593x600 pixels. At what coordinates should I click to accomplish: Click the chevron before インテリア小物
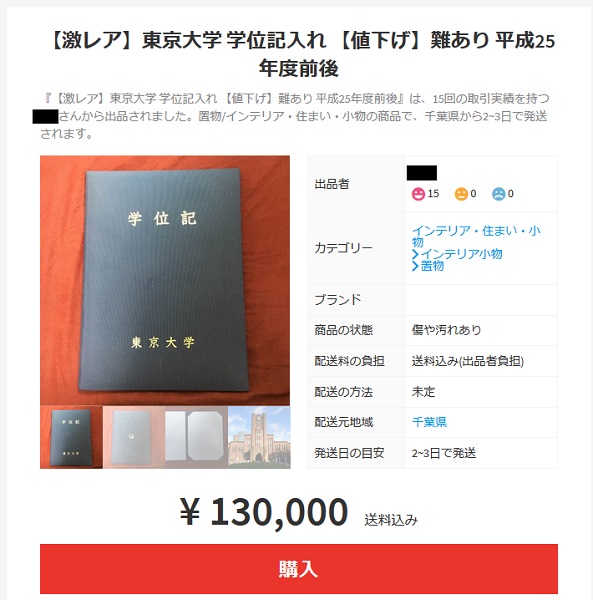coord(415,254)
